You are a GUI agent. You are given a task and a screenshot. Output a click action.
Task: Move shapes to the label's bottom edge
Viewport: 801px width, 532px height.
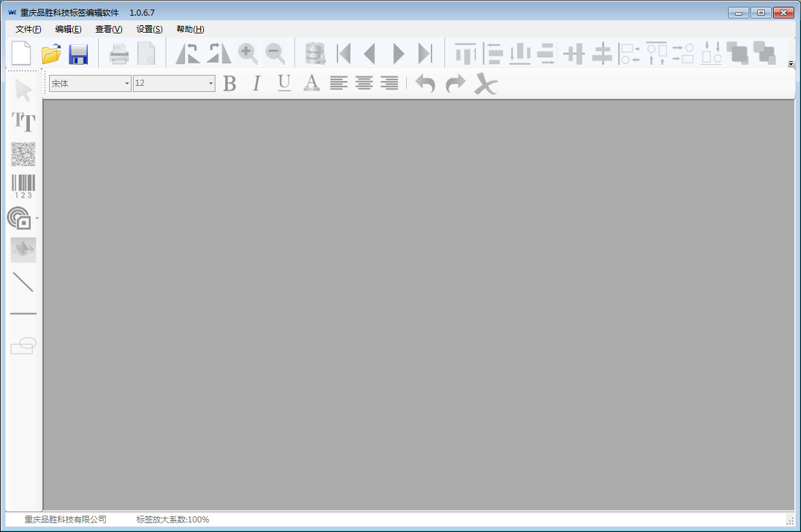[x=711, y=54]
